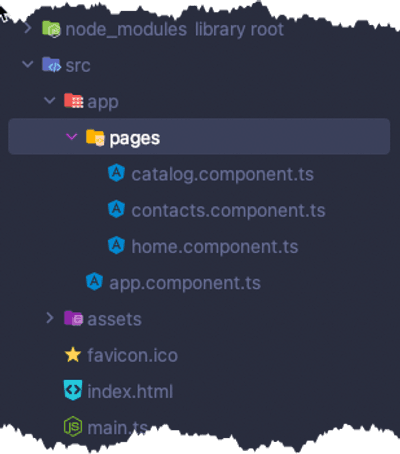Collapse the app folder chevron

[x=50, y=100]
